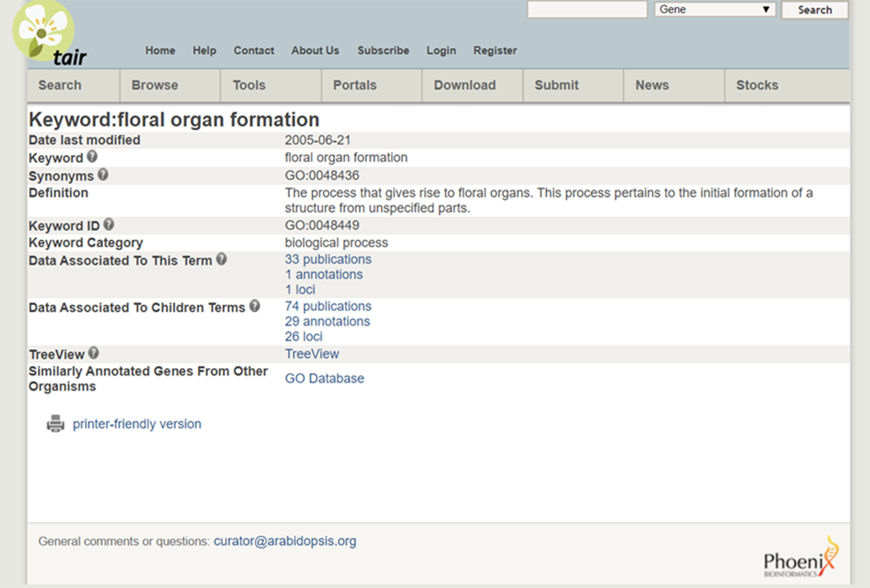Click the Keyword ID help icon
The height and width of the screenshot is (588, 870).
click(109, 225)
